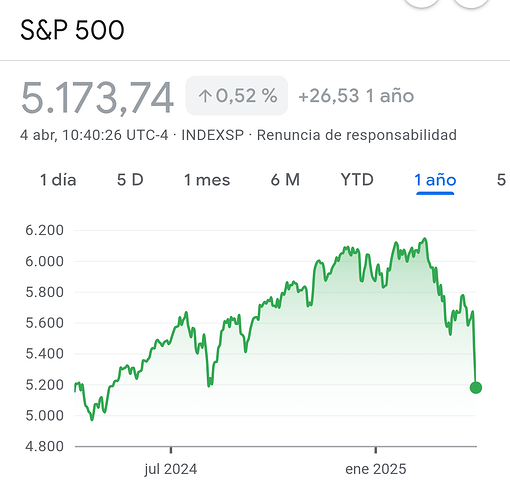The image size is (510, 500).
Task: Click the INDEXSP exchange label
Action: point(213,135)
